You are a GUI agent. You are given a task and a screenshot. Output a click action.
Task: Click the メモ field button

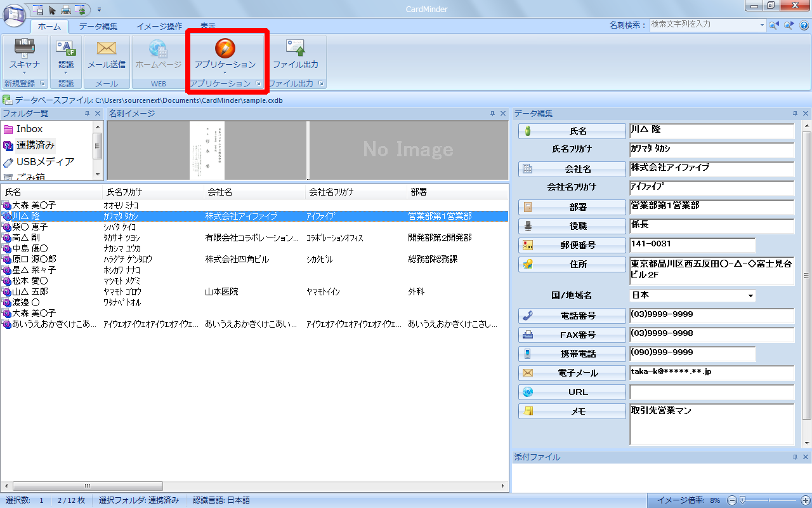pos(572,411)
